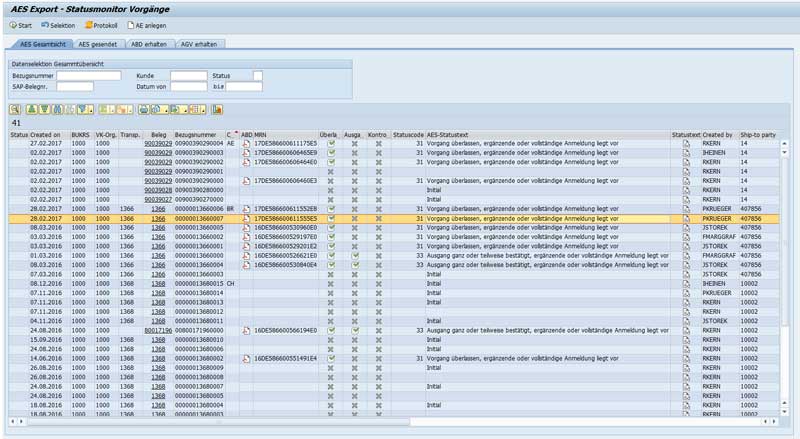Screen dimensions: 800x439
Task: Open Beleg 90039027 link
Action: coord(158,200)
